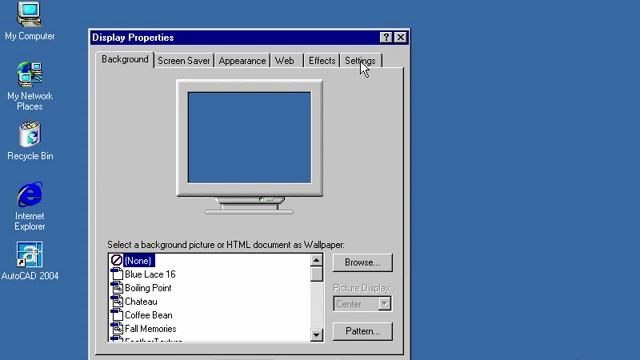This screenshot has width=640, height=360.
Task: Open the Appearance tab
Action: pos(242,61)
